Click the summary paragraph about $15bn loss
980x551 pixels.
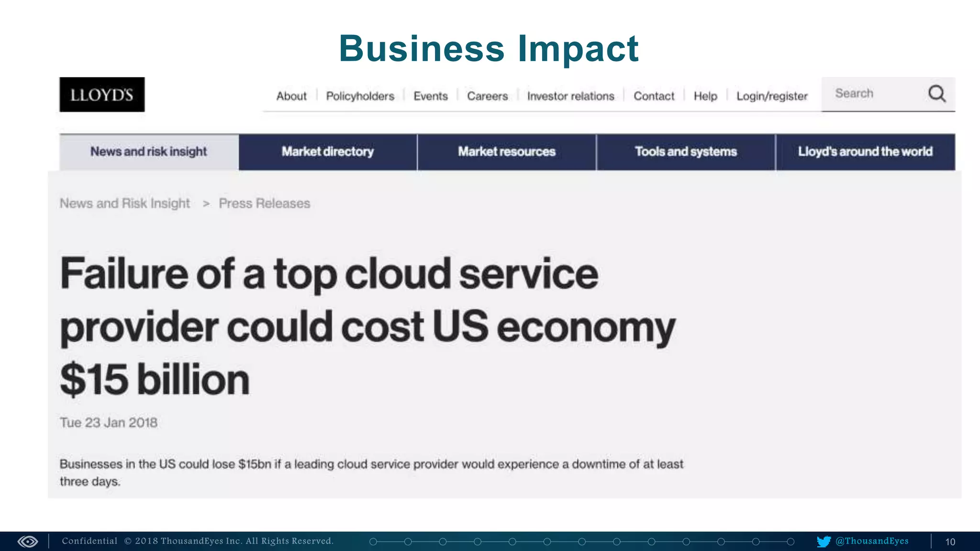pyautogui.click(x=371, y=473)
